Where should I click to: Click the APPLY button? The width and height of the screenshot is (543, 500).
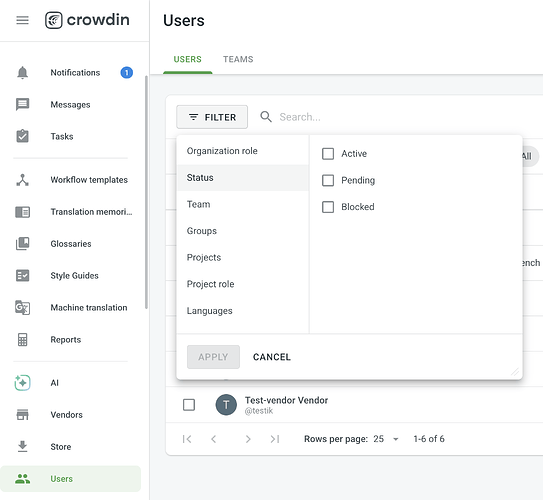tap(213, 357)
